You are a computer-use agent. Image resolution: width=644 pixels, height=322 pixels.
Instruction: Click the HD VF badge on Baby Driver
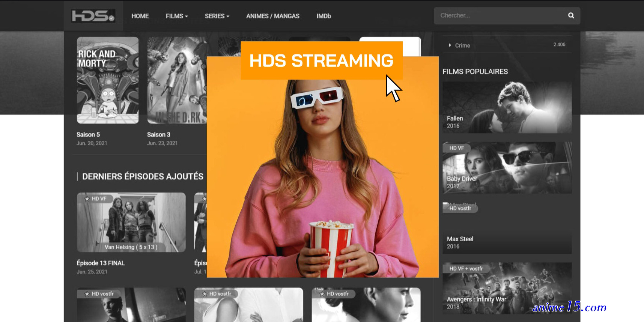click(x=457, y=148)
